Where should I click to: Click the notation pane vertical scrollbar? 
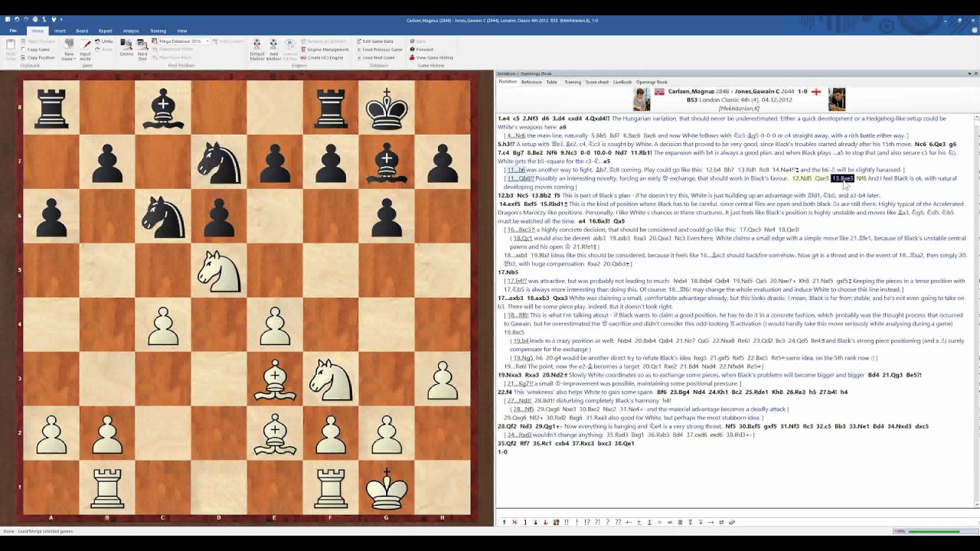pyautogui.click(x=976, y=310)
